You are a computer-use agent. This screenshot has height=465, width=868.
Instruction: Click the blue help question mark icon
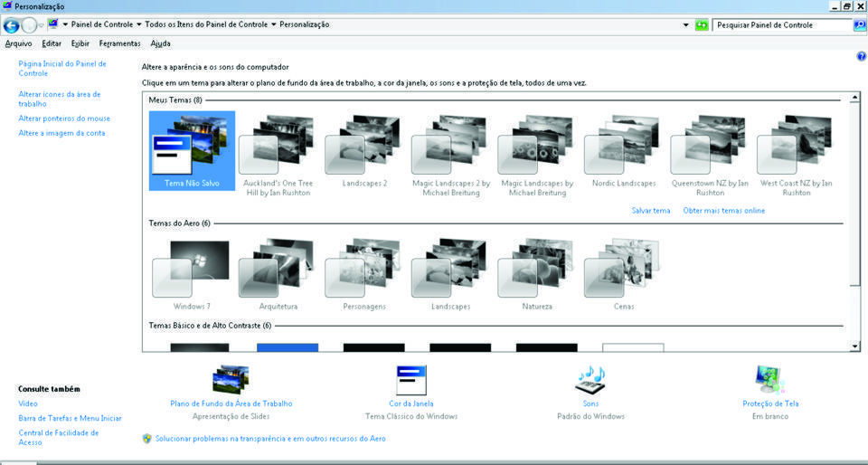pos(861,56)
